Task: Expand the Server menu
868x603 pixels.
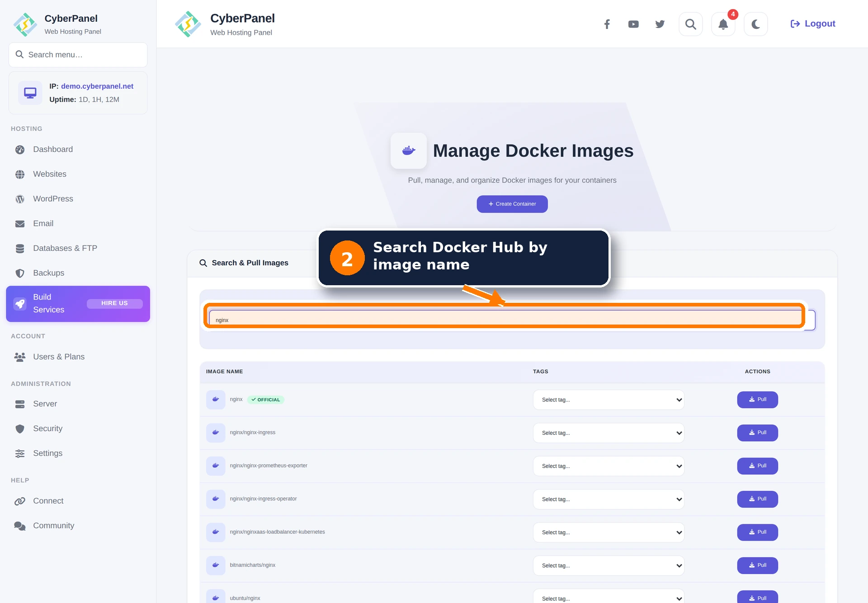Action: coord(78,404)
